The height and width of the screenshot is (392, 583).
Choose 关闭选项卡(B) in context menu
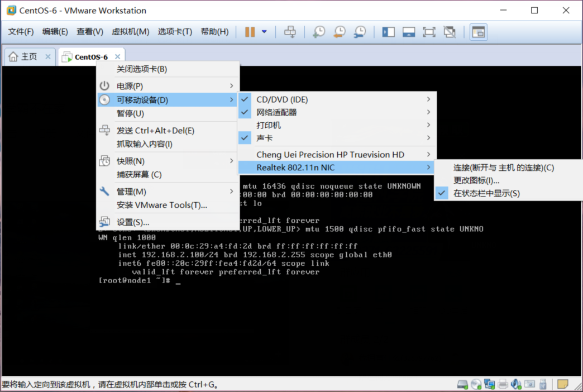tap(168, 69)
